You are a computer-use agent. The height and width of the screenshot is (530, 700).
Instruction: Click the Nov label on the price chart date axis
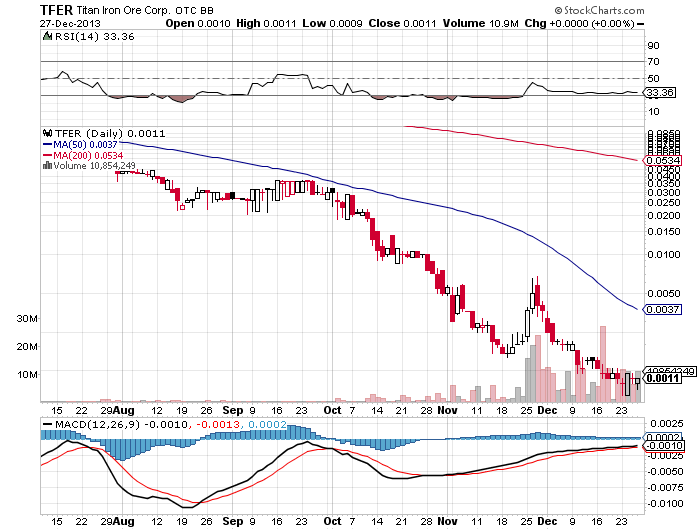coord(447,410)
